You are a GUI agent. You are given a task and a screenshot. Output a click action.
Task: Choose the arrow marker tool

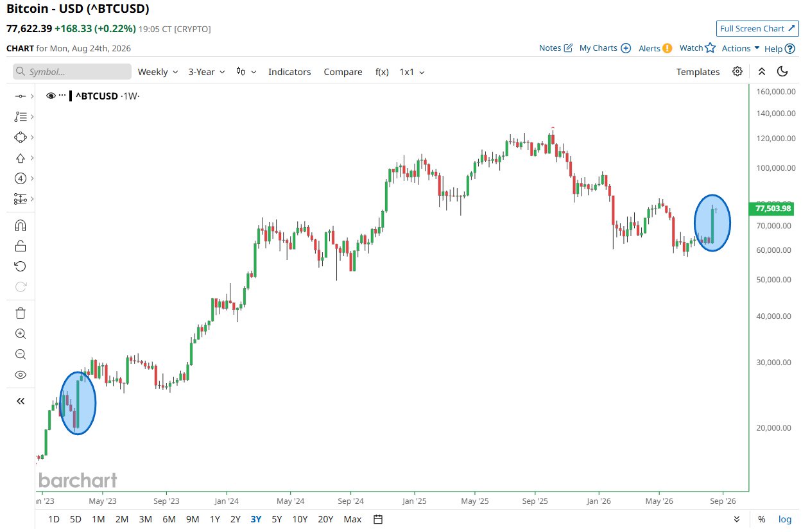[20, 158]
